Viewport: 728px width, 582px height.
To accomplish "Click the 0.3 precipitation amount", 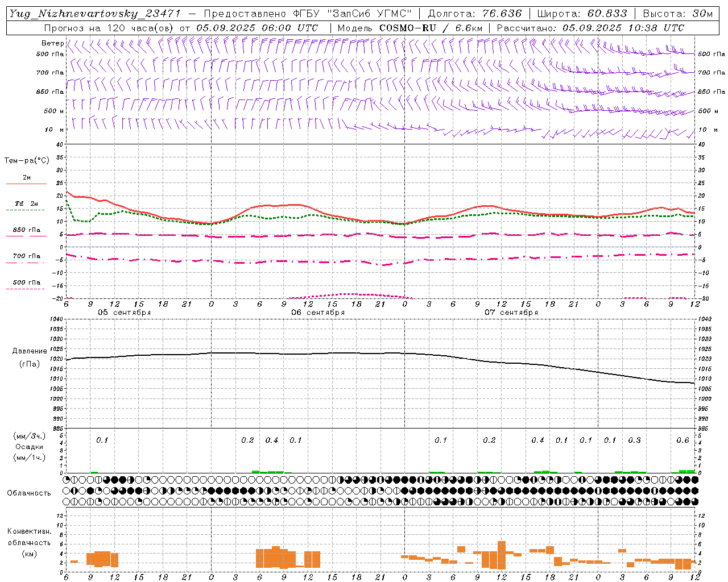I will point(634,440).
